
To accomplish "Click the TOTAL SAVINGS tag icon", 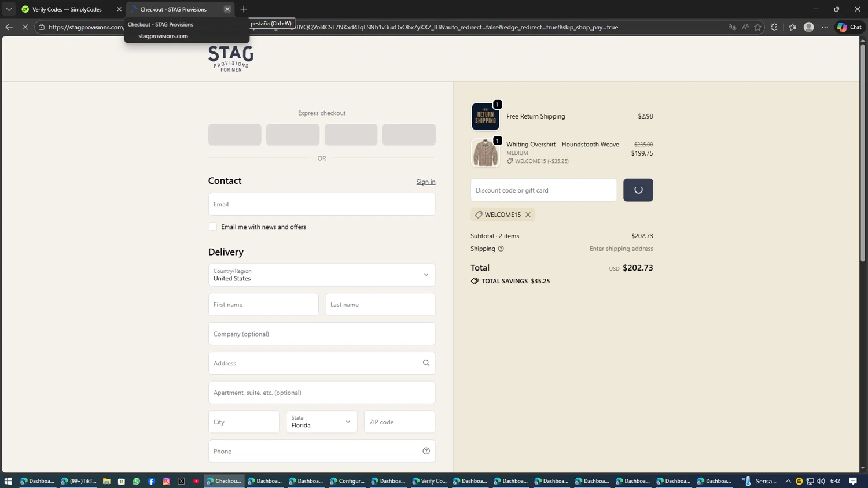I will coord(475,281).
